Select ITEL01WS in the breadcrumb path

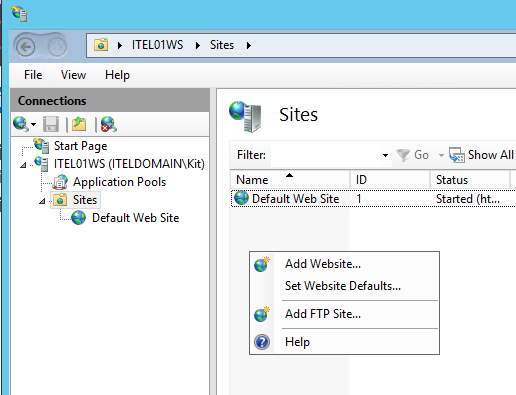[x=157, y=45]
